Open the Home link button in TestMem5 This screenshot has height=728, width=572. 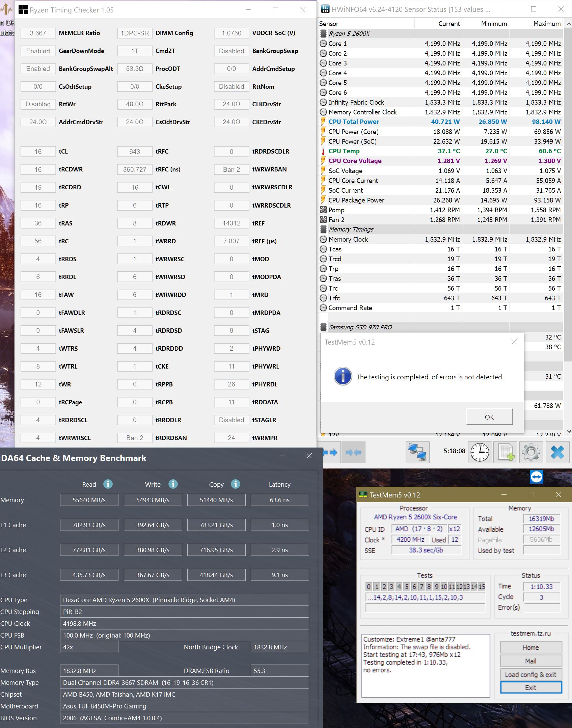531,647
